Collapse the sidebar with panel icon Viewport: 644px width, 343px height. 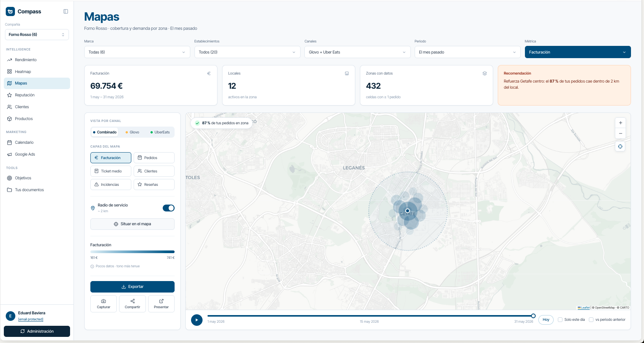click(x=66, y=11)
